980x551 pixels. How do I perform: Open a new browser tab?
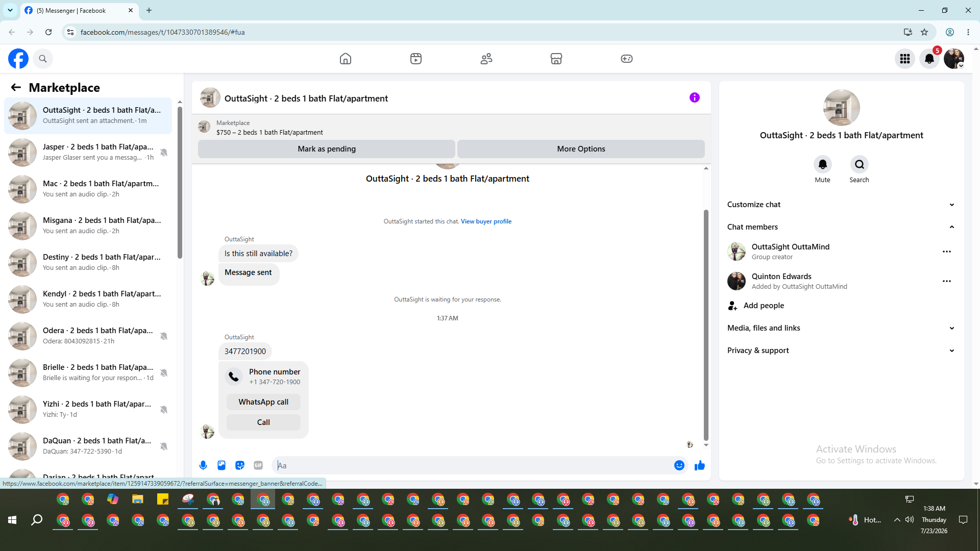(x=149, y=10)
